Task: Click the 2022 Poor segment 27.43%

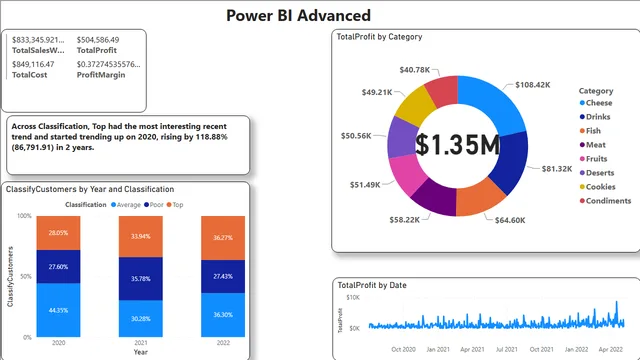Action: click(x=223, y=276)
